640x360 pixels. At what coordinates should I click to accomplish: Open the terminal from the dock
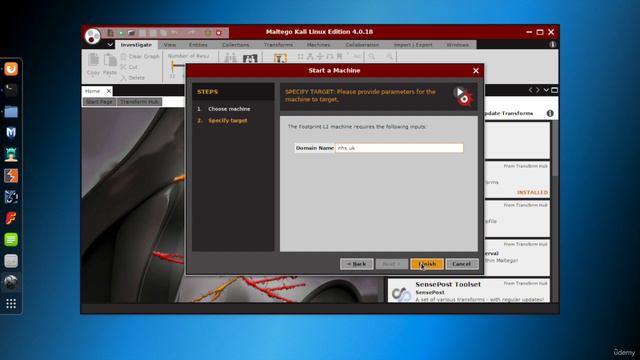11,90
